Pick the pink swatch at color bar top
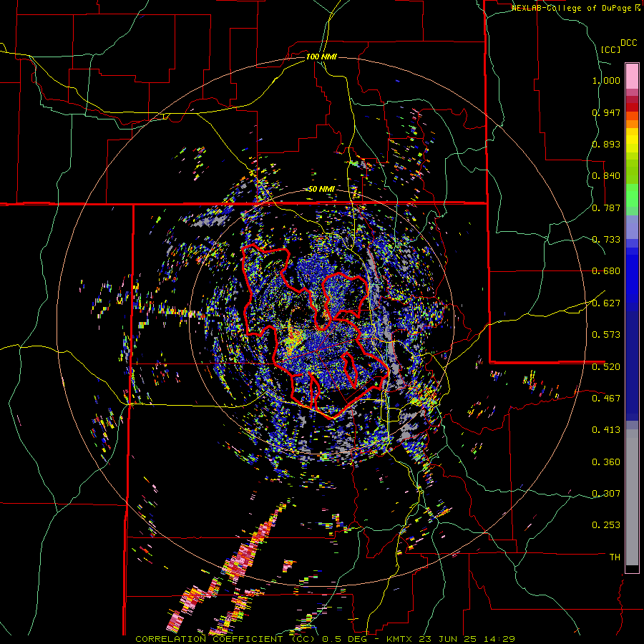The width and height of the screenshot is (644, 644). (x=632, y=76)
